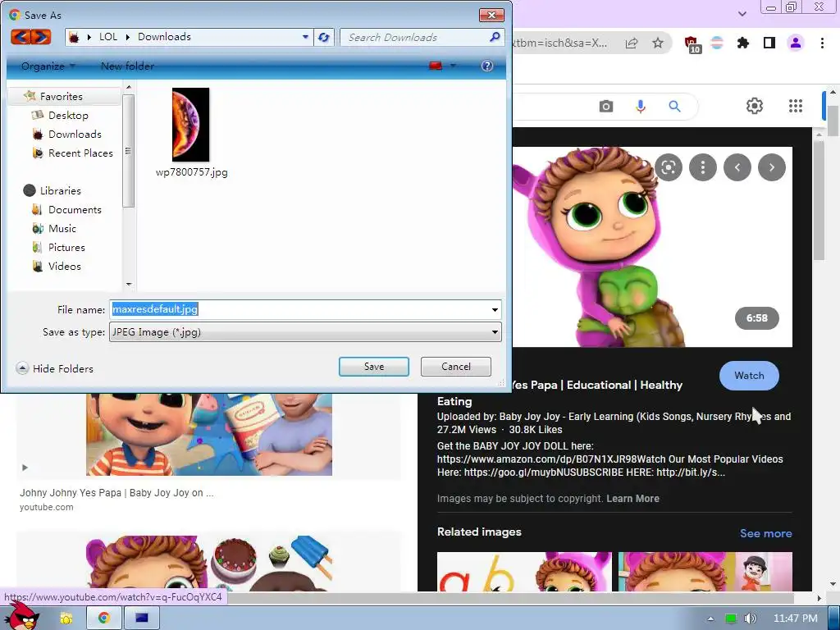Select the Libraries node
The height and width of the screenshot is (630, 840).
[x=60, y=190]
